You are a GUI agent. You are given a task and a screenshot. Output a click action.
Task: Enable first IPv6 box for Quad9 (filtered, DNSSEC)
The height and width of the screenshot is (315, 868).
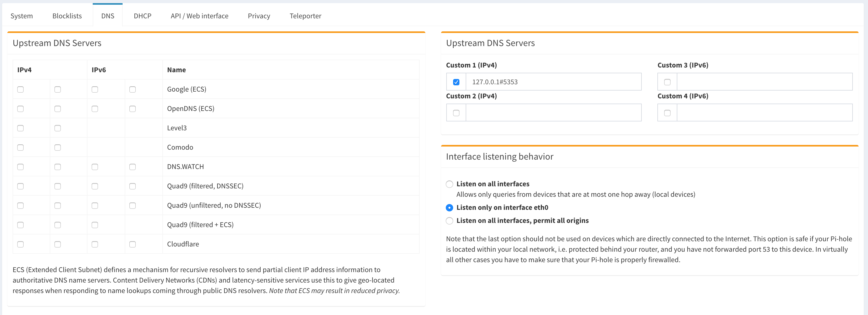(x=95, y=187)
